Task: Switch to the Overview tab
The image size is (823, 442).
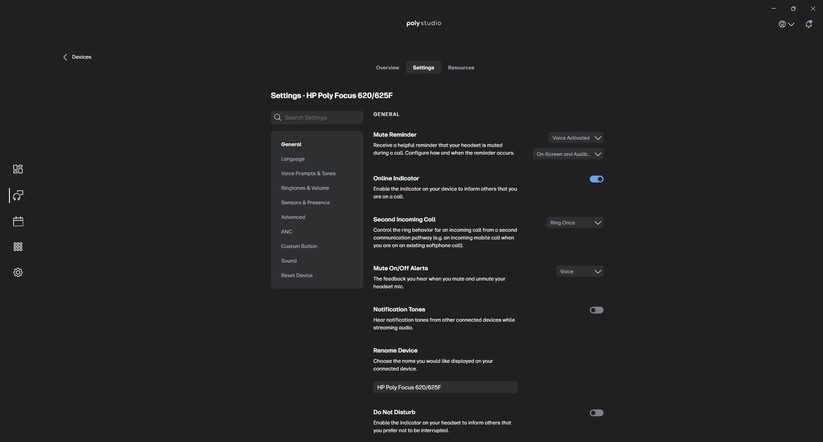Action: 387,68
